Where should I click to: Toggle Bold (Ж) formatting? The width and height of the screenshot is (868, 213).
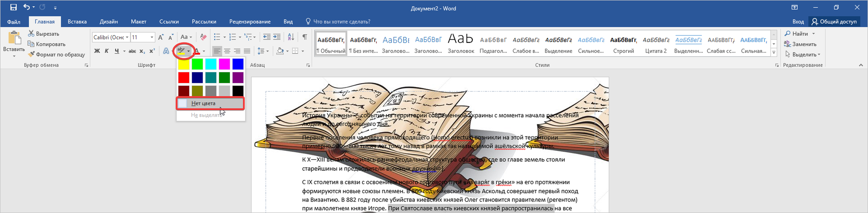point(97,51)
